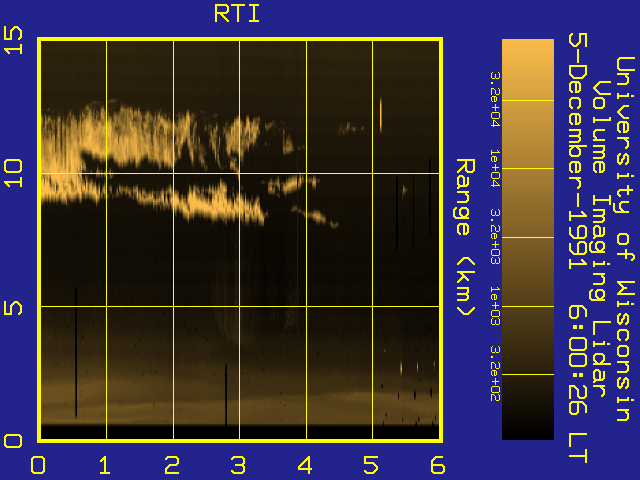
Task: Click y-axis tick label 15
Action: 13,40
